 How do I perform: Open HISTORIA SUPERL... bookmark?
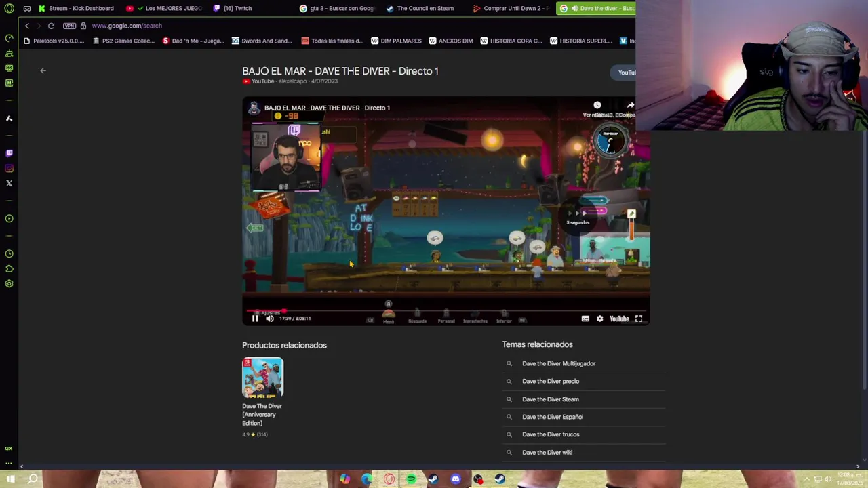[x=581, y=41]
